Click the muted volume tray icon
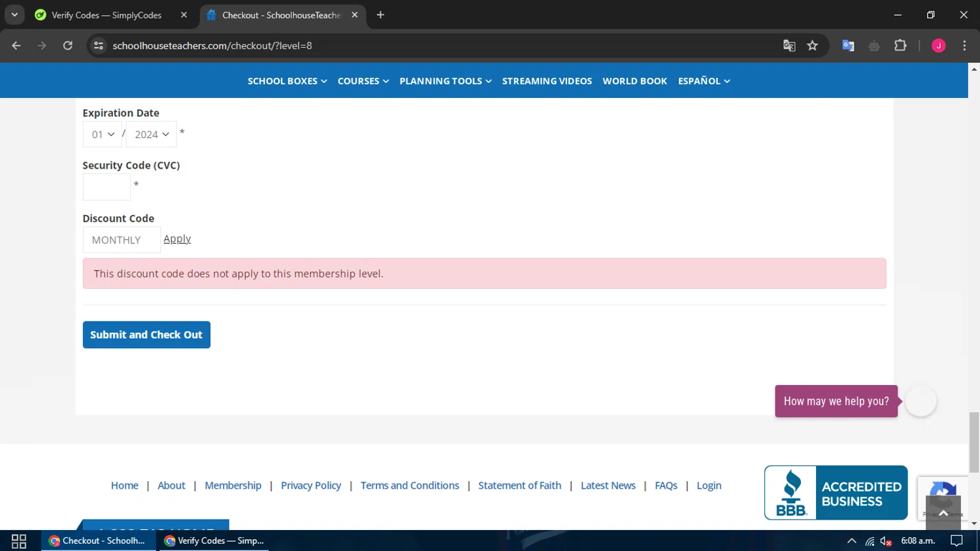980x551 pixels. tap(886, 541)
